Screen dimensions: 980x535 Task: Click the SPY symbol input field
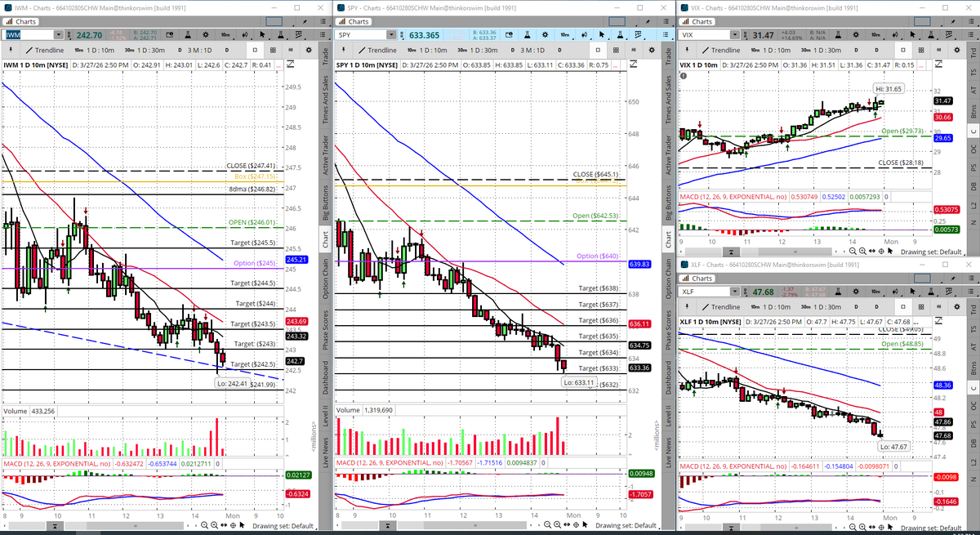[361, 35]
